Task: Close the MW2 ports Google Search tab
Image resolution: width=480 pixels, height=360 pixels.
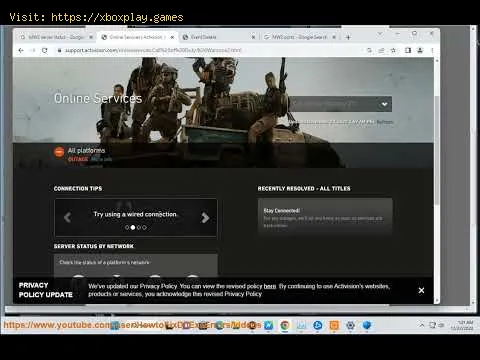Action: (334, 37)
